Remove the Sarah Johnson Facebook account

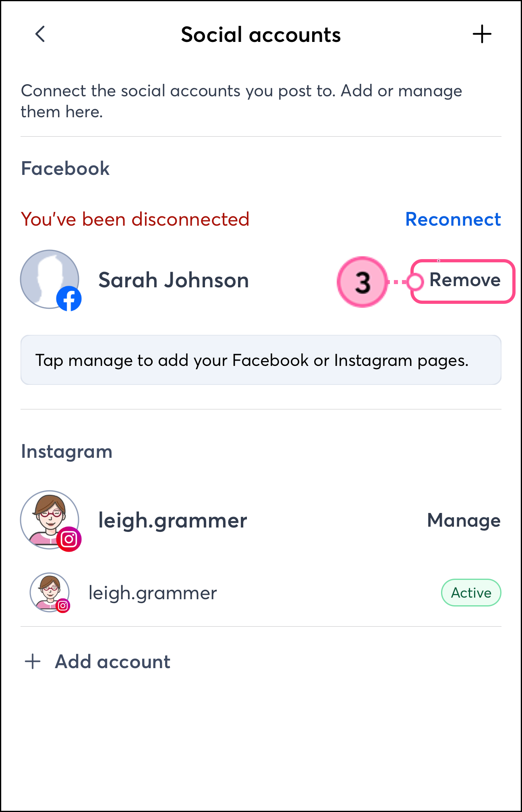464,280
